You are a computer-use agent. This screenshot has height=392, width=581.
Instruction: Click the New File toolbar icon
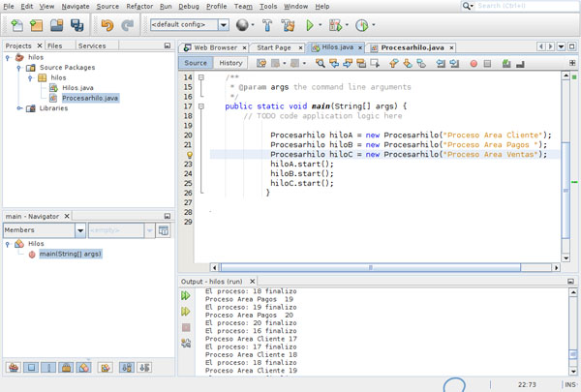pos(15,25)
